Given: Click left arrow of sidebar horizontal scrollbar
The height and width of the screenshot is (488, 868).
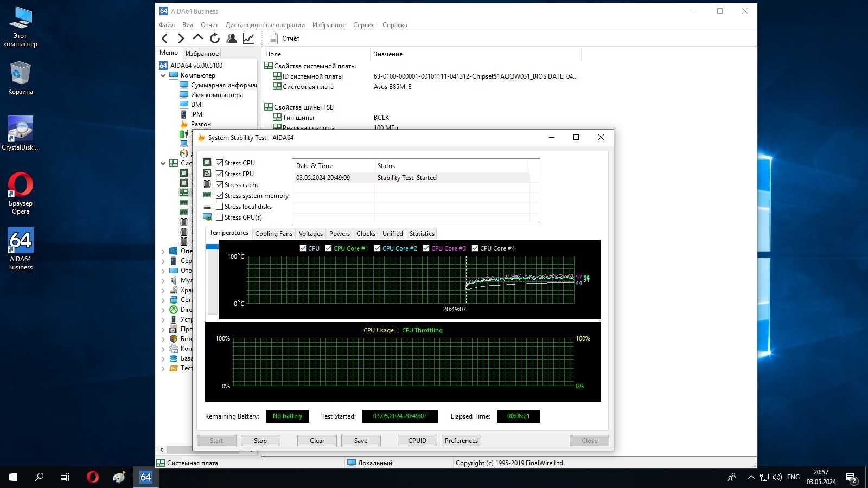Looking at the screenshot, I should click(162, 450).
